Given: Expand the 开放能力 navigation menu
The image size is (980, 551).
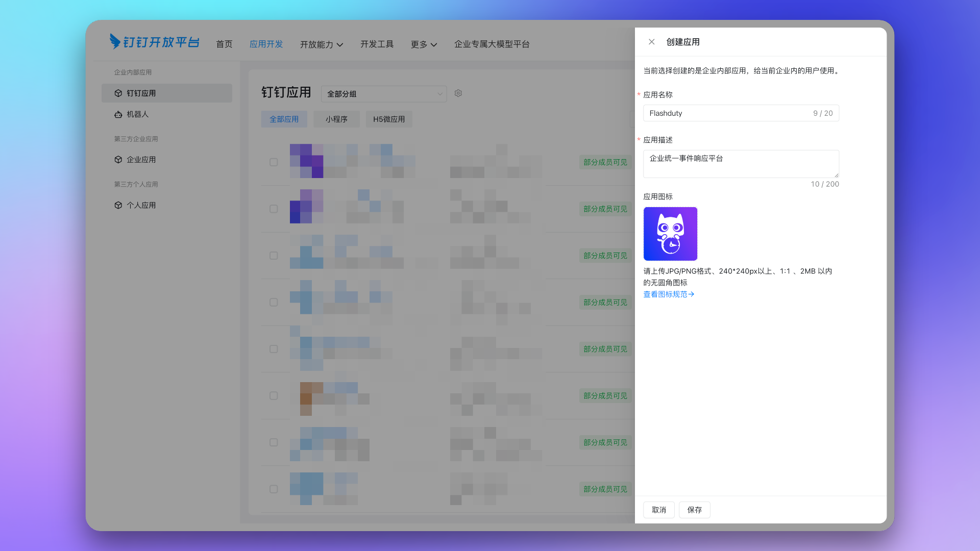Looking at the screenshot, I should (x=321, y=44).
